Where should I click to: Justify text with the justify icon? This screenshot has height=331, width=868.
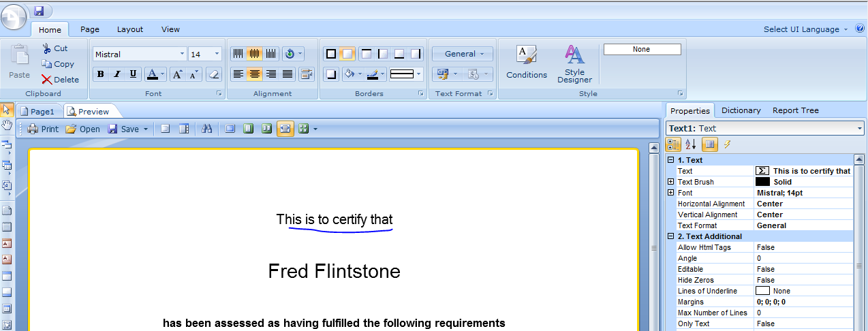[288, 74]
